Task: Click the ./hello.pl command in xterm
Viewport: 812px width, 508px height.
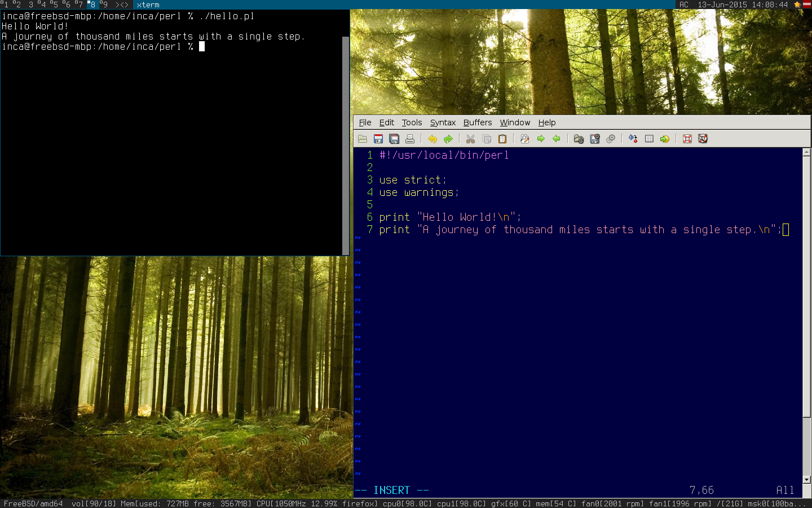Action: click(227, 16)
